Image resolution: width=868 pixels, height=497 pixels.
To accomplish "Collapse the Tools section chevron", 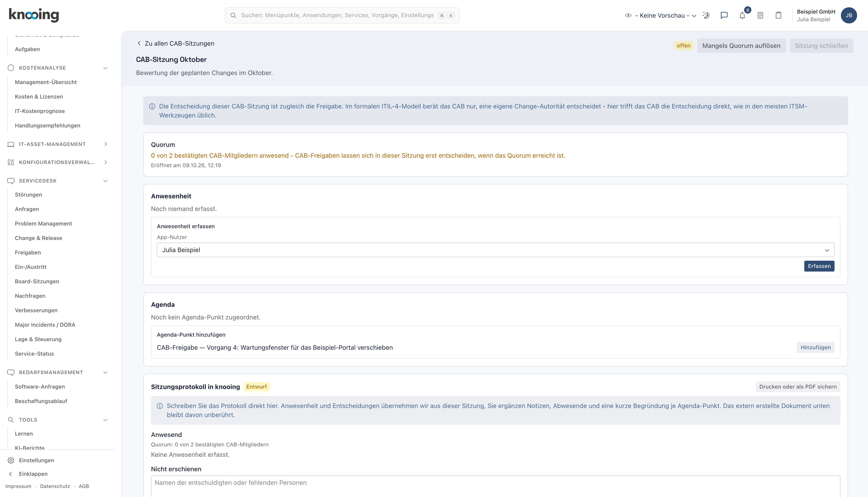I will click(x=106, y=420).
